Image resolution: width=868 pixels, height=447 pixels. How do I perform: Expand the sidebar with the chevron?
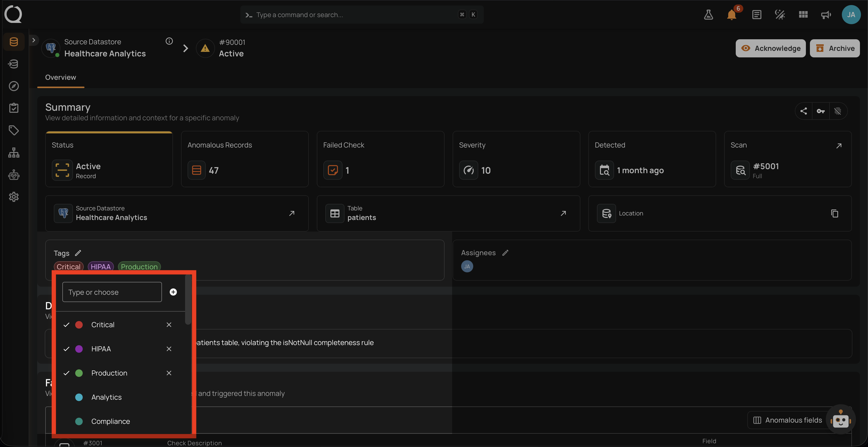(x=33, y=40)
